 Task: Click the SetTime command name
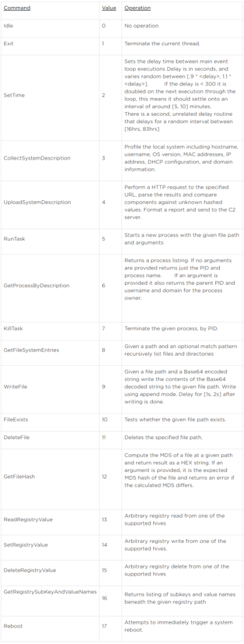(x=12, y=95)
